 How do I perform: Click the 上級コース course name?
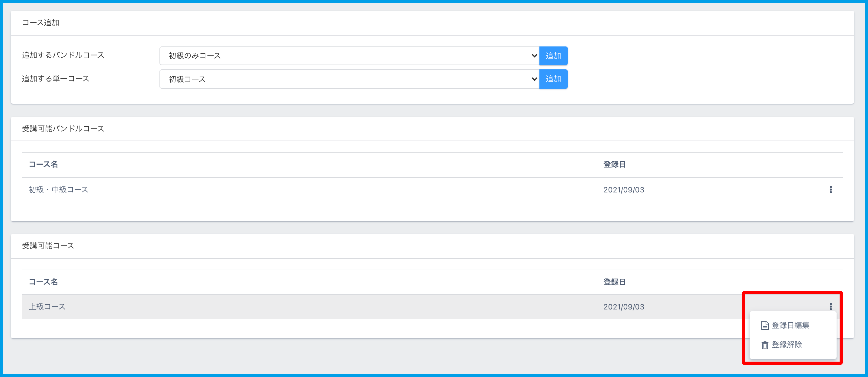[47, 307]
